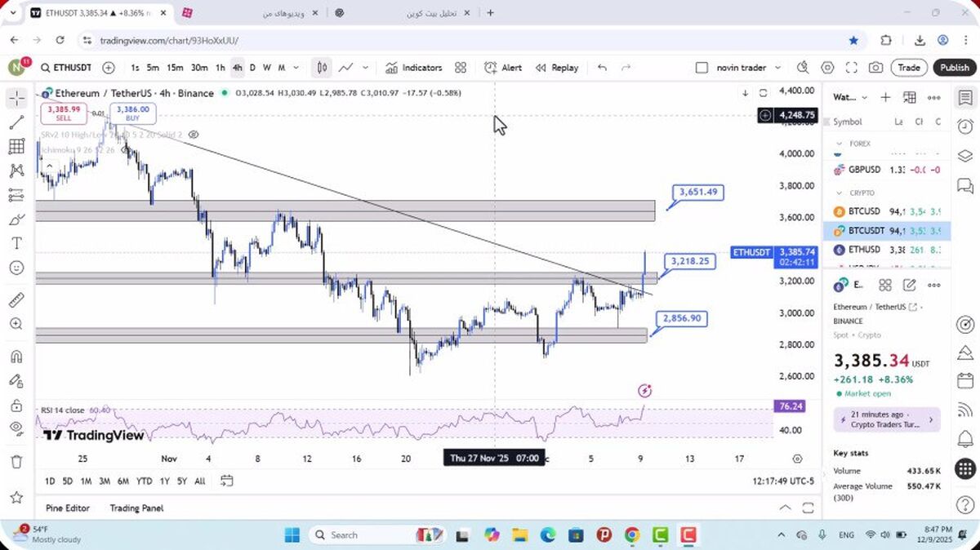This screenshot has height=550, width=980.
Task: Toggle stay in drawing mode pencil-lock
Action: (16, 381)
